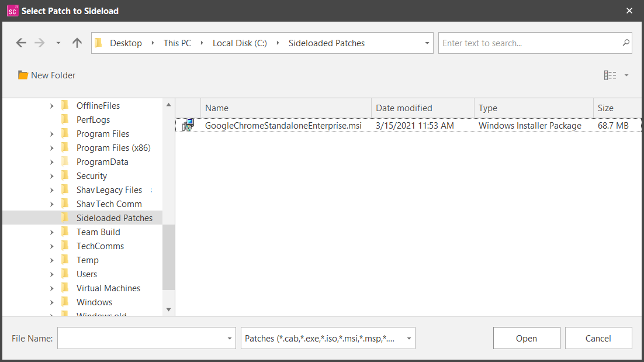Go up one folder level using the up arrow
The height and width of the screenshot is (362, 644).
(77, 42)
